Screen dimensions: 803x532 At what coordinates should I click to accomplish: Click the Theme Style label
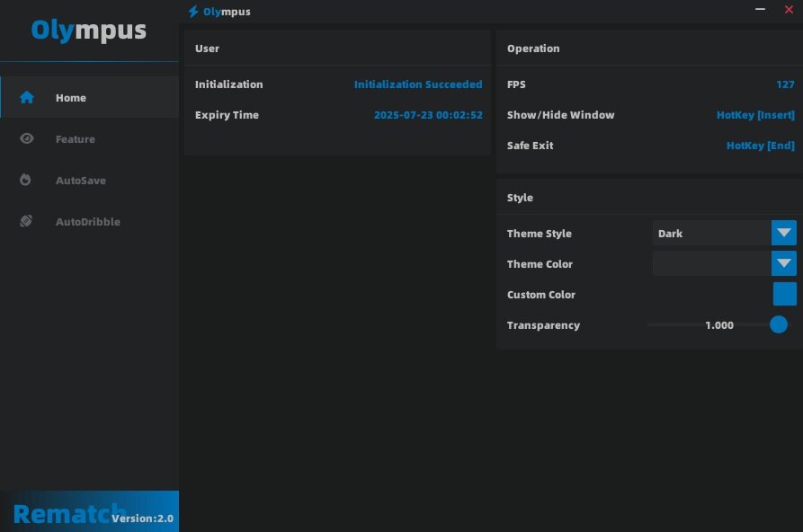[x=540, y=234]
